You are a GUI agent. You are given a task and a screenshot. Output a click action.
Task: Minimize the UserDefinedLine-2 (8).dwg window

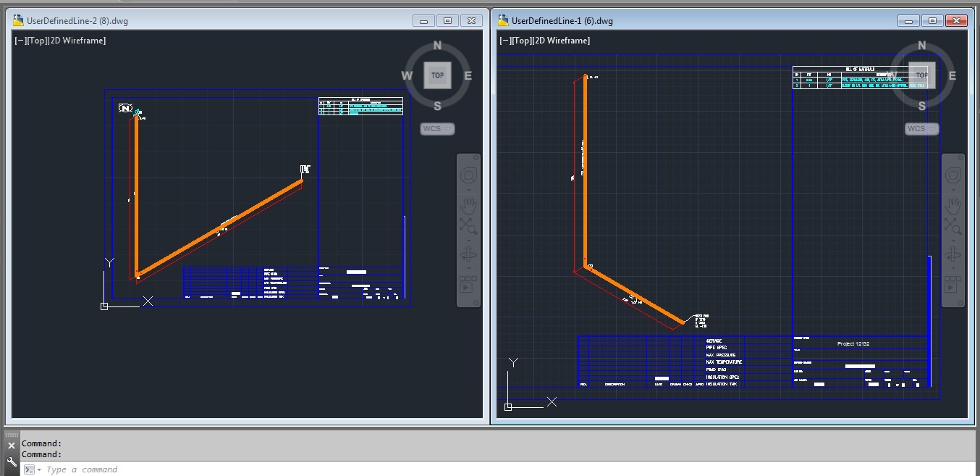click(x=424, y=21)
